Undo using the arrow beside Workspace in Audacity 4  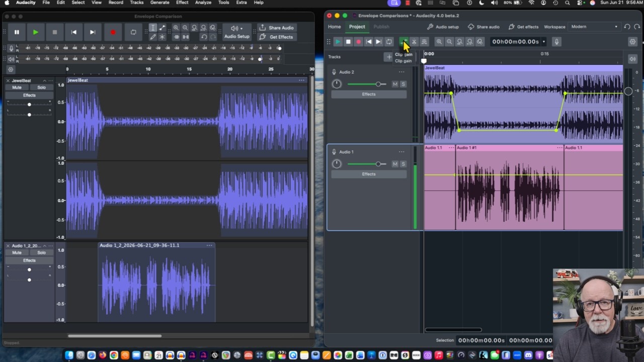[627, 27]
